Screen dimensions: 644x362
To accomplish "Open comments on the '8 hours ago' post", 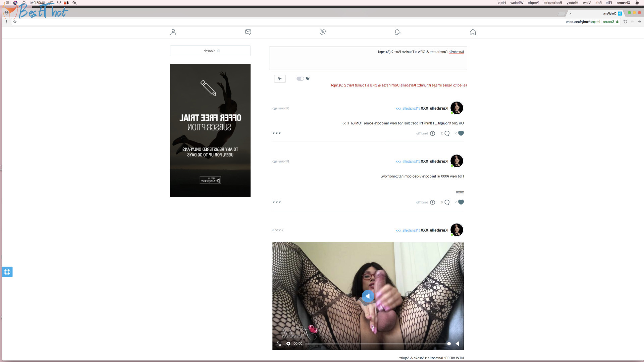I will coord(447,202).
